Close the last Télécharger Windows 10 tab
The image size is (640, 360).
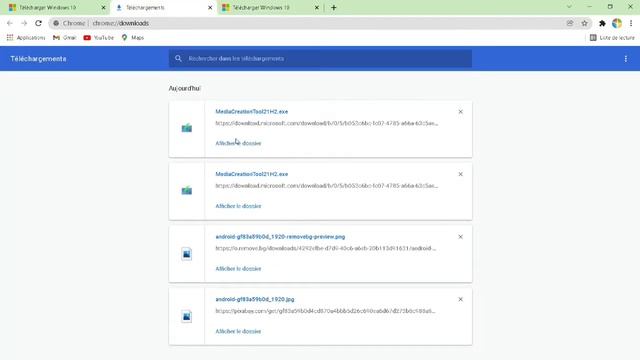(x=317, y=7)
